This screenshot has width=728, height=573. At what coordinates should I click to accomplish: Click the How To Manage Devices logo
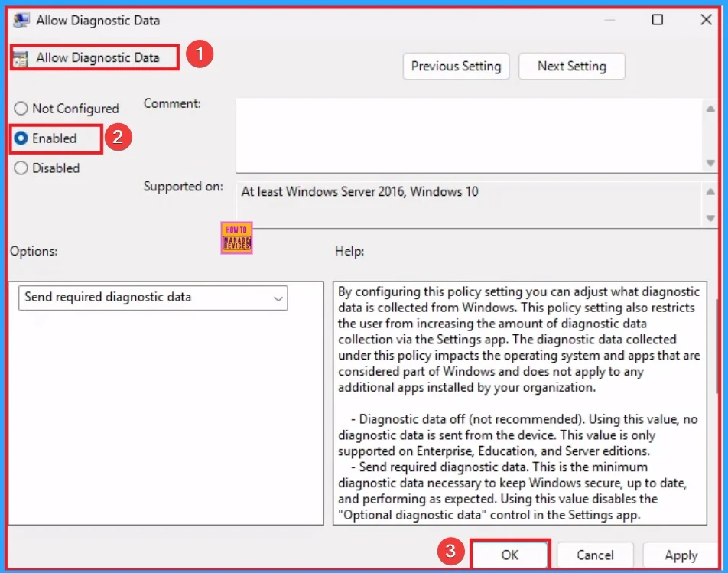[x=236, y=239]
